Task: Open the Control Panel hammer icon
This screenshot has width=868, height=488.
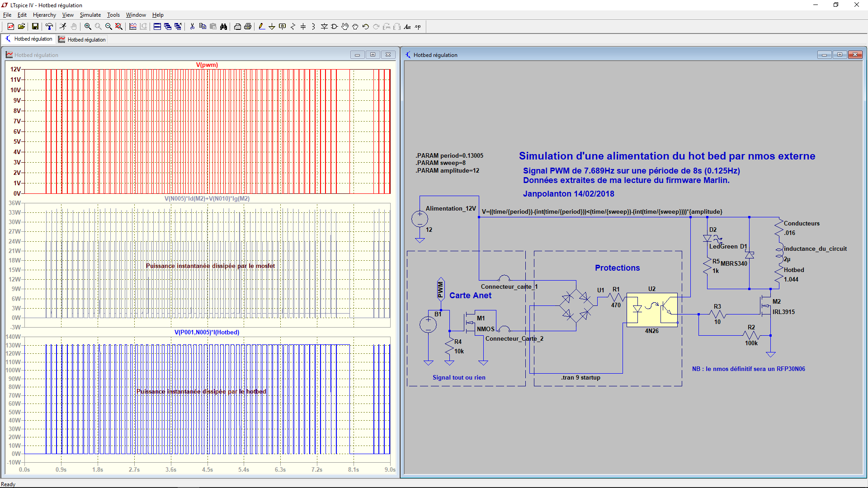Action: point(49,27)
